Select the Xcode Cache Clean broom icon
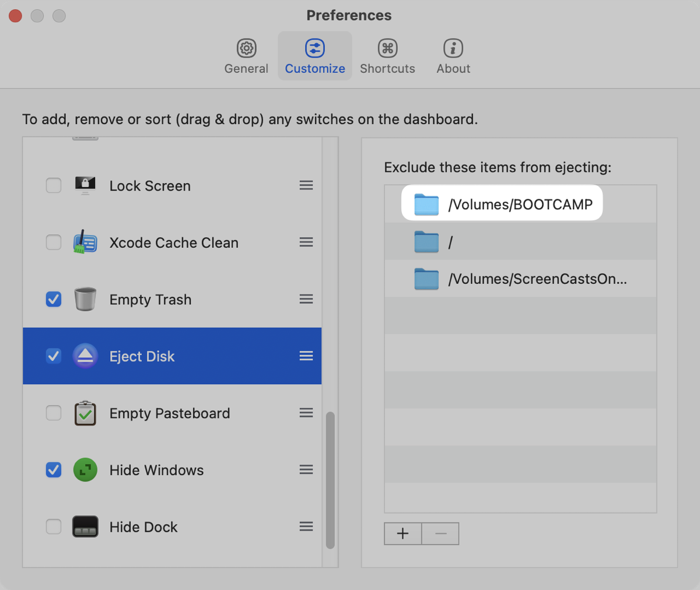The image size is (700, 590). (85, 243)
